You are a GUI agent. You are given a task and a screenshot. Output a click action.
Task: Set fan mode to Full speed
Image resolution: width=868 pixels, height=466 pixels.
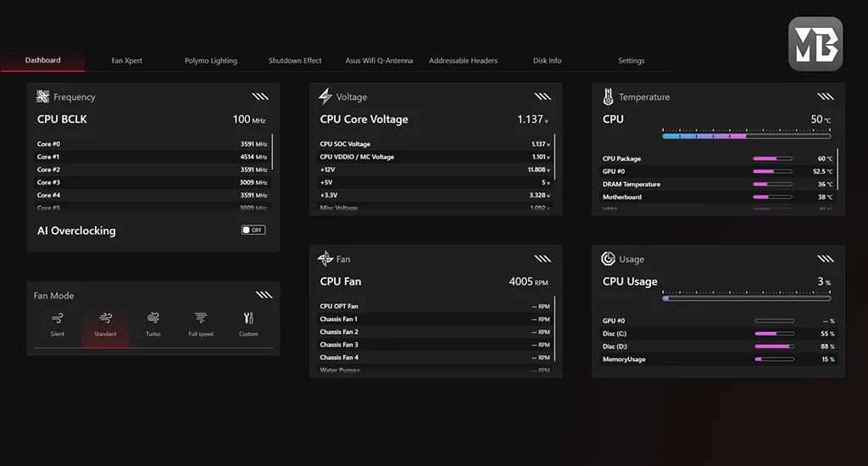pyautogui.click(x=200, y=319)
